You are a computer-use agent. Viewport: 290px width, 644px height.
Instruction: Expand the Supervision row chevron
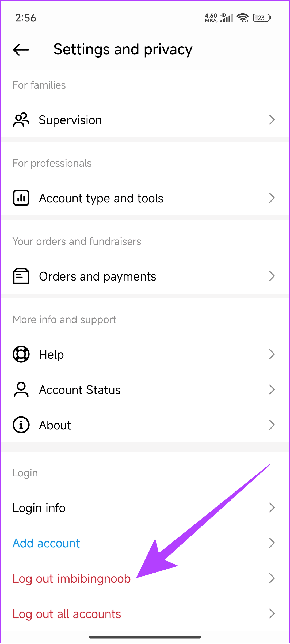272,120
